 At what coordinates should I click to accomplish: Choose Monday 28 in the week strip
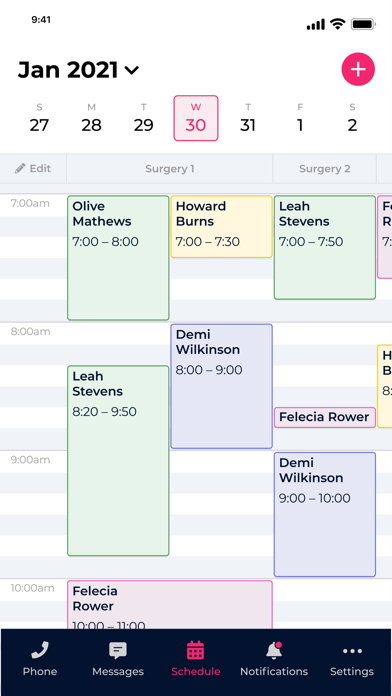pos(91,118)
